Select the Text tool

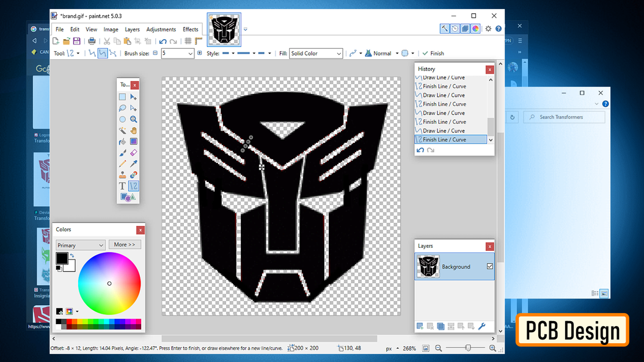tap(123, 186)
